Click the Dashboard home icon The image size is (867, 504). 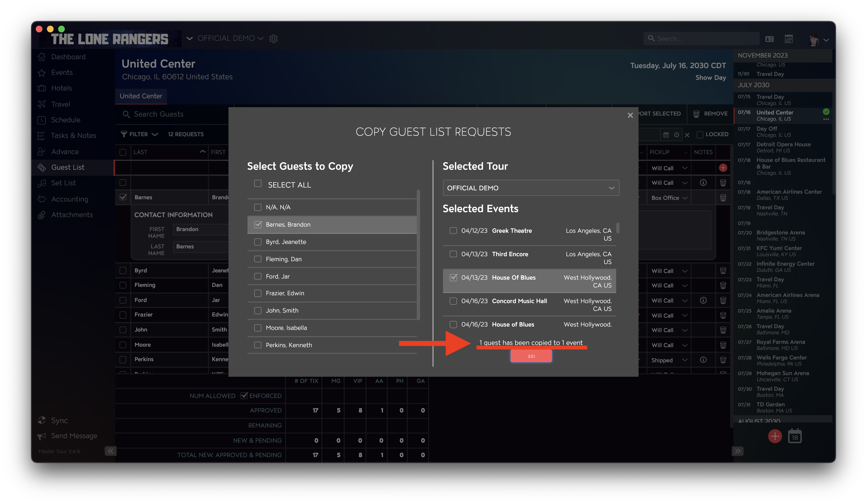click(x=42, y=57)
